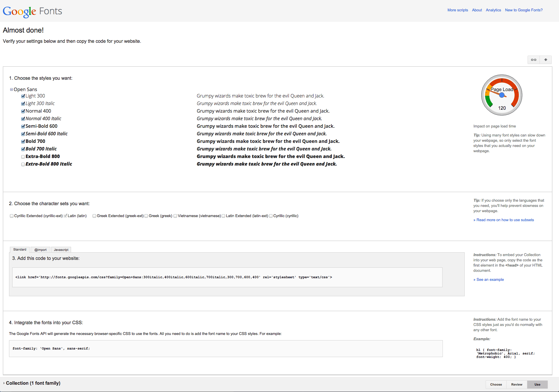
Task: Switch to the Javascript code tab
Action: point(61,250)
